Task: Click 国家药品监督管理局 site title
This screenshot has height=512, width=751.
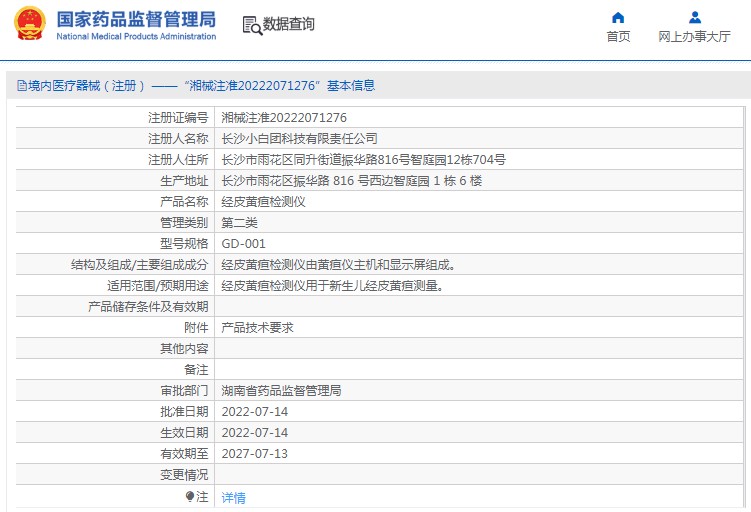Action: 137,20
